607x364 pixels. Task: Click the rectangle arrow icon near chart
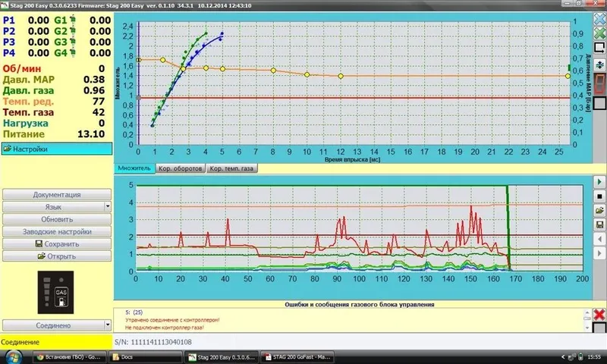click(x=600, y=48)
